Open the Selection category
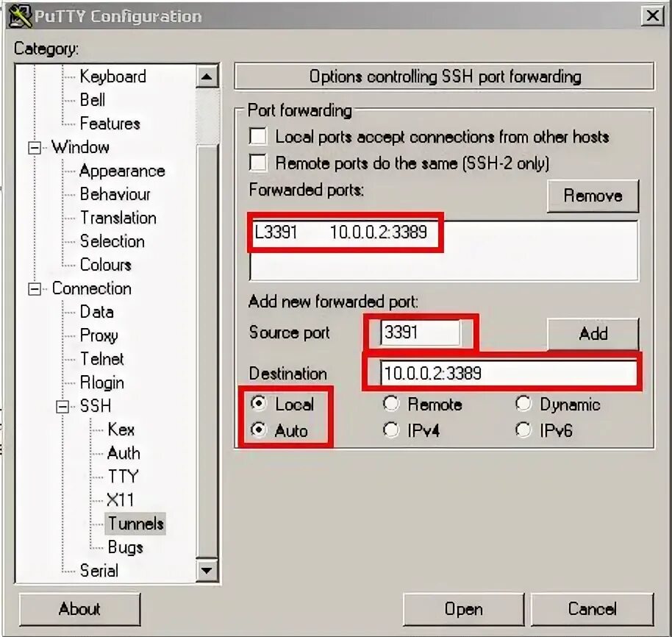This screenshot has width=672, height=637. click(x=112, y=241)
